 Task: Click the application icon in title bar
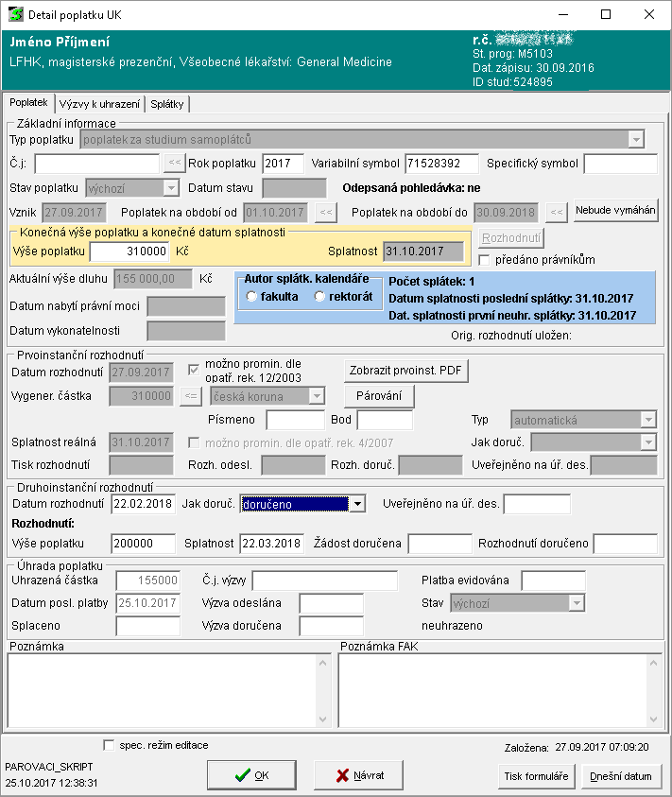click(15, 15)
